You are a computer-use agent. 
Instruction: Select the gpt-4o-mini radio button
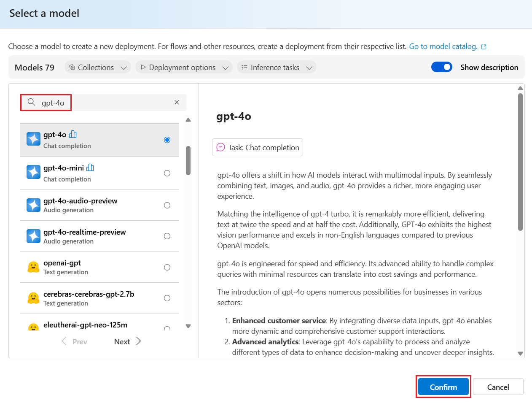click(167, 173)
